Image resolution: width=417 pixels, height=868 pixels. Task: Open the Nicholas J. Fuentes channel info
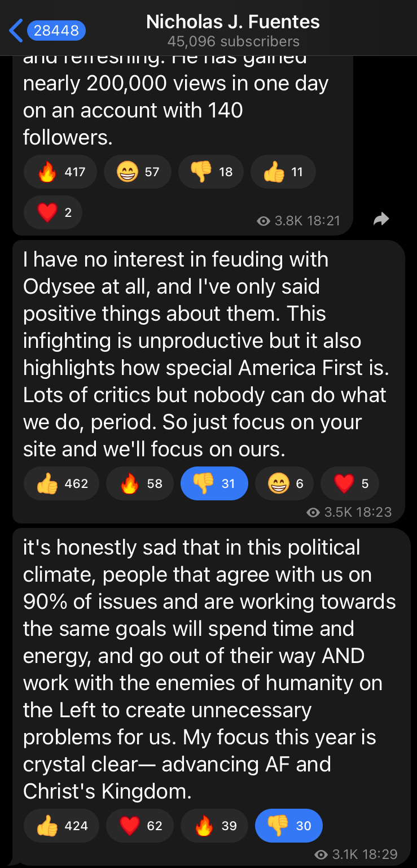(233, 22)
